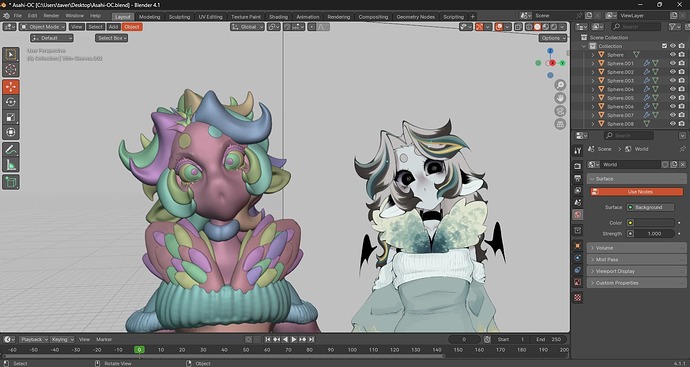Switch to Material Preview shading
690x367 pixels.
[545, 27]
